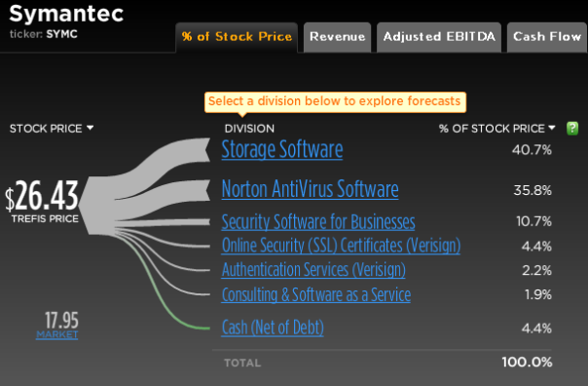Switch to the Revenue tab

337,37
